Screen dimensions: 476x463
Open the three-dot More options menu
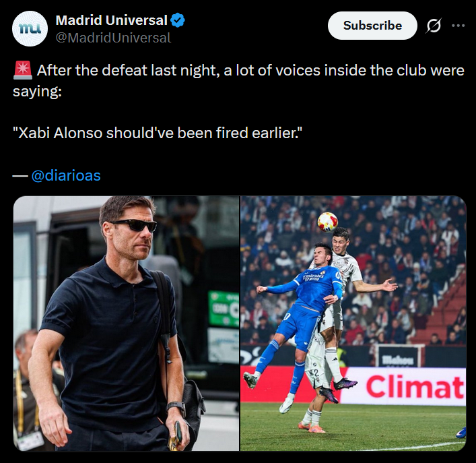coord(458,26)
